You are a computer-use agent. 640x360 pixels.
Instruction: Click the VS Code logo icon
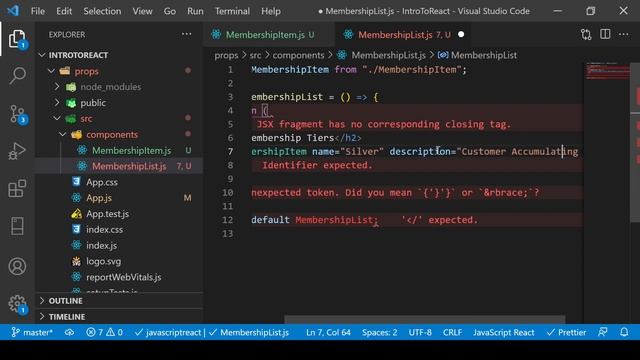pos(13,11)
